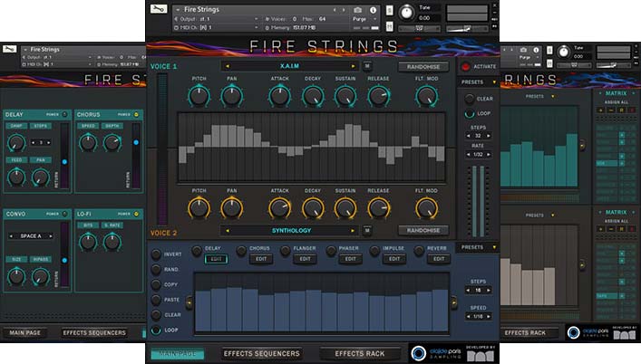Switch to Effects Rack tab in center window
This screenshot has height=364, width=641.
point(360,354)
